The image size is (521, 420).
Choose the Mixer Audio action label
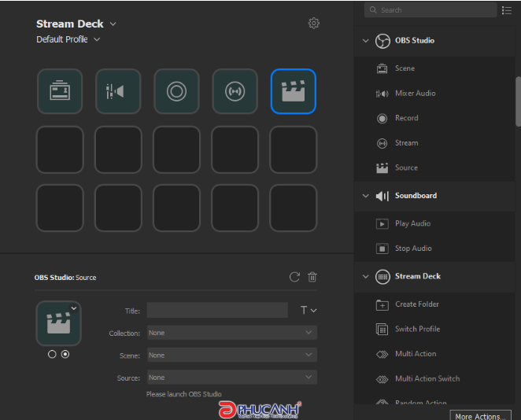415,94
